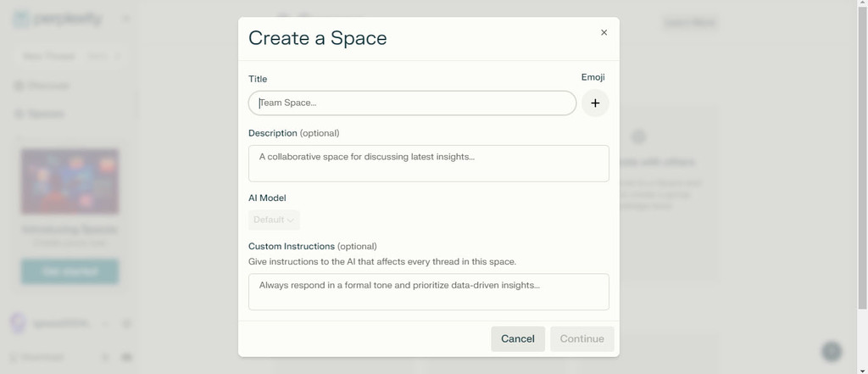Click the vertical scrollbar thumb
Image resolution: width=868 pixels, height=374 pixels.
[x=862, y=159]
